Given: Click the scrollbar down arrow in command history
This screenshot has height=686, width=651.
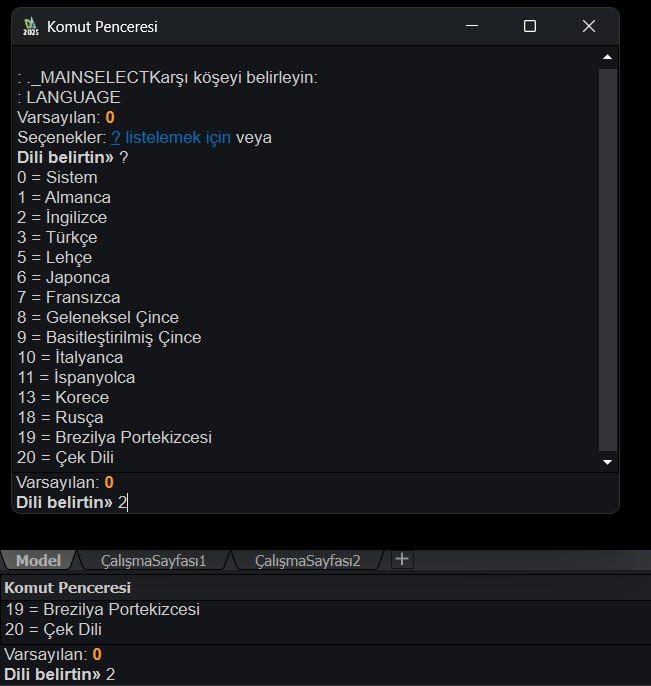Looking at the screenshot, I should [607, 462].
